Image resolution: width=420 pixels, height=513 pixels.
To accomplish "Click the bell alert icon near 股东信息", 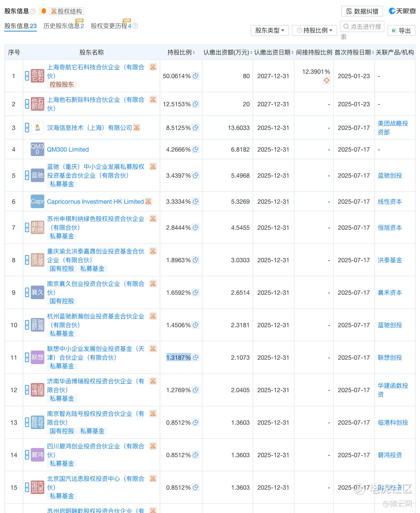I will 43,11.
